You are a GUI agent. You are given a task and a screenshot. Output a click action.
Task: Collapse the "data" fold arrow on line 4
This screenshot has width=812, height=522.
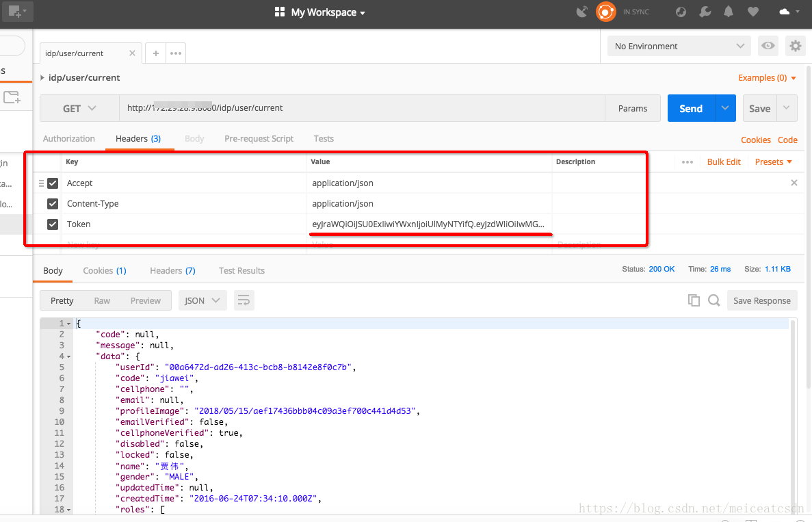[68, 356]
